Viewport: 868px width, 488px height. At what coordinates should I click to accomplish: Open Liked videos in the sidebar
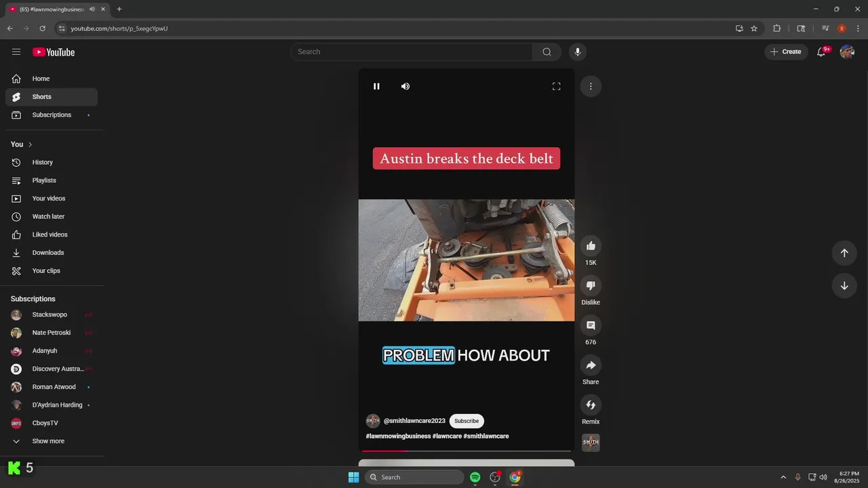point(52,235)
